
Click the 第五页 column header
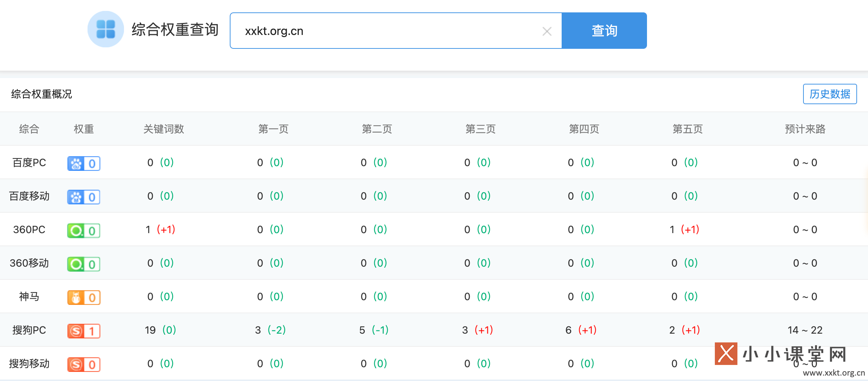pos(688,129)
